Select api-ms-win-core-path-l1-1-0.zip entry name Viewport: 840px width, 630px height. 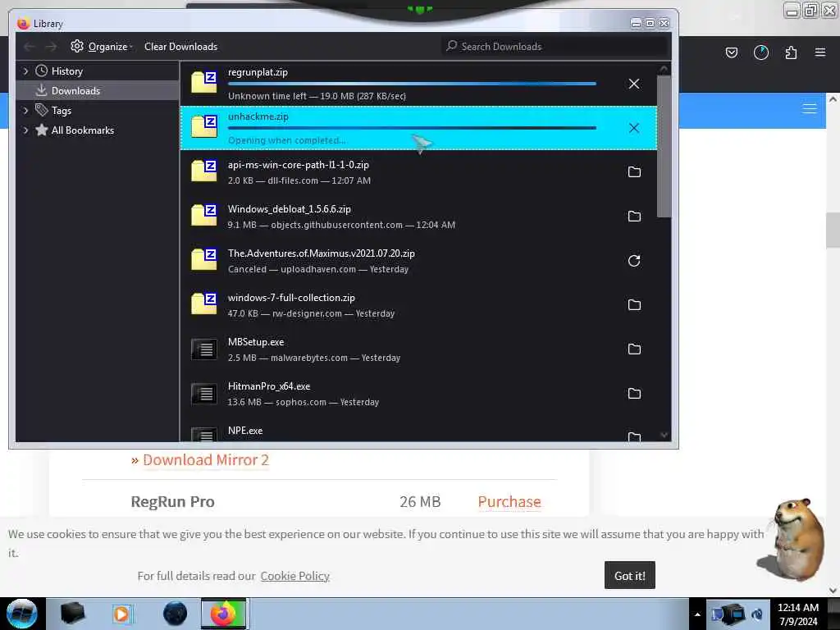pos(299,165)
